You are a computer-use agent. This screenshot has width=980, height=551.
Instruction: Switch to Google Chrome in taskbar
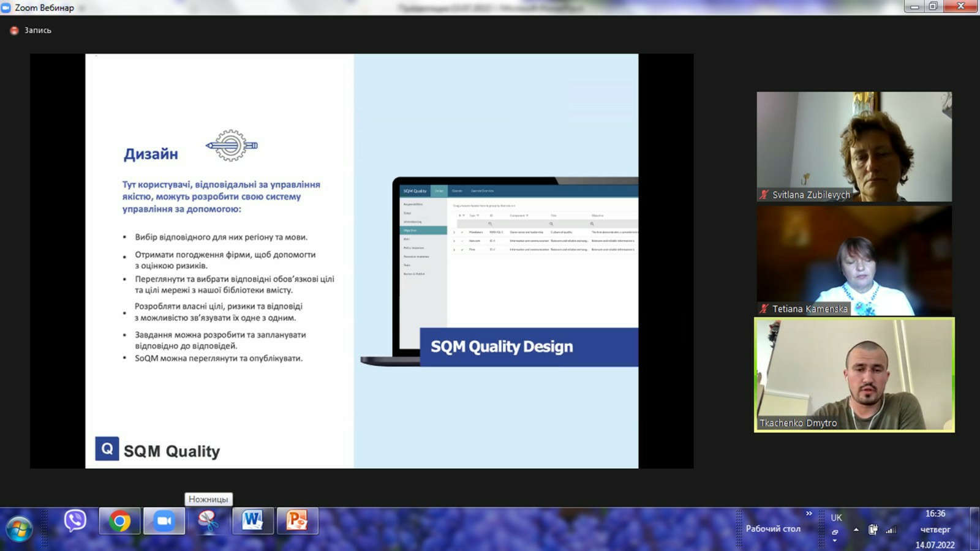(x=120, y=521)
